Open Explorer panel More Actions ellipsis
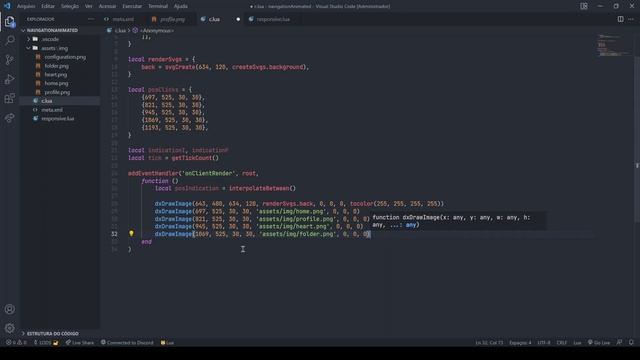Image resolution: width=640 pixels, height=360 pixels. point(91,19)
